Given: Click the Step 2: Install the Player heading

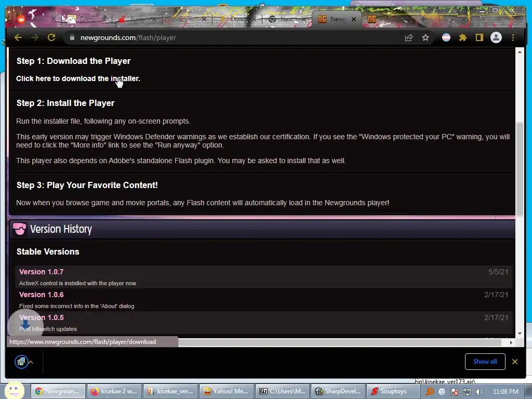Looking at the screenshot, I should click(x=65, y=103).
